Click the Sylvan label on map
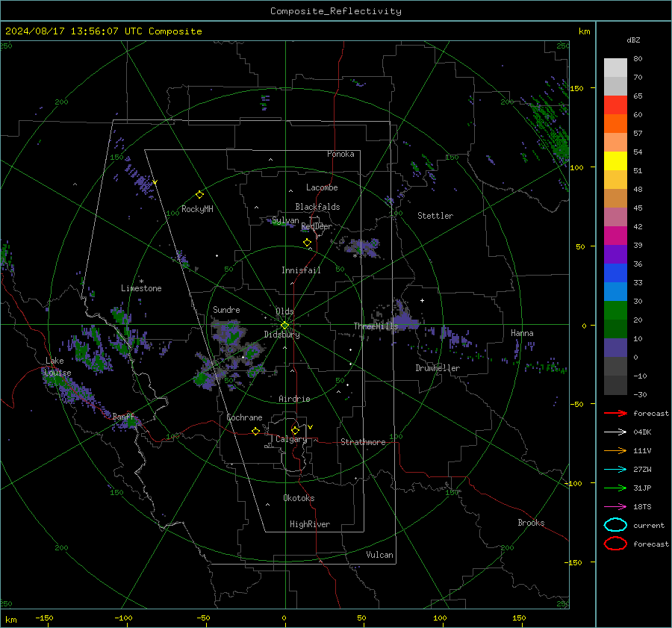Image resolution: width=672 pixels, height=628 pixels. click(285, 221)
